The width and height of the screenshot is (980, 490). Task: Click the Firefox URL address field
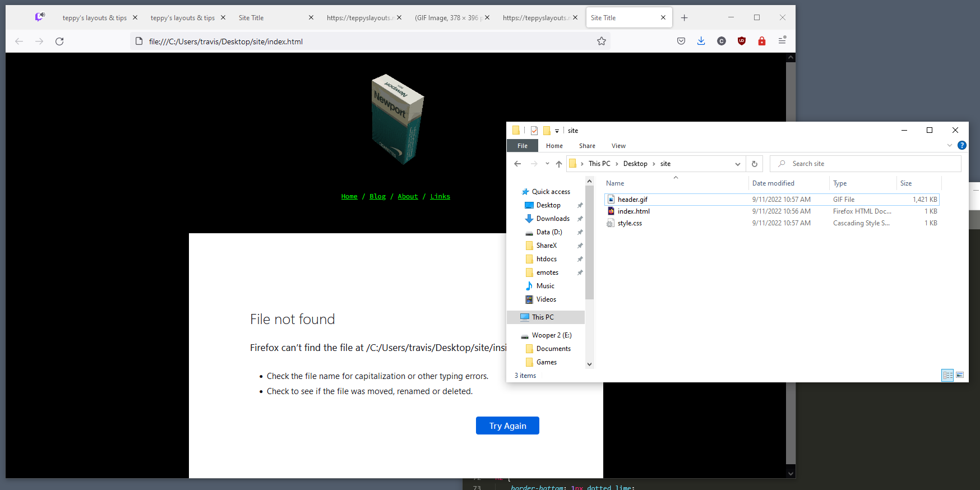pyautogui.click(x=370, y=41)
